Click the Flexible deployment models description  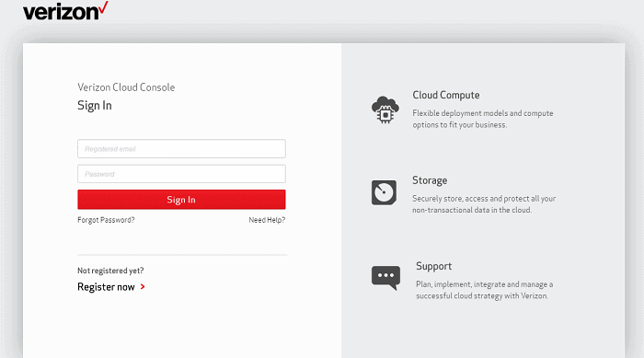(x=483, y=119)
